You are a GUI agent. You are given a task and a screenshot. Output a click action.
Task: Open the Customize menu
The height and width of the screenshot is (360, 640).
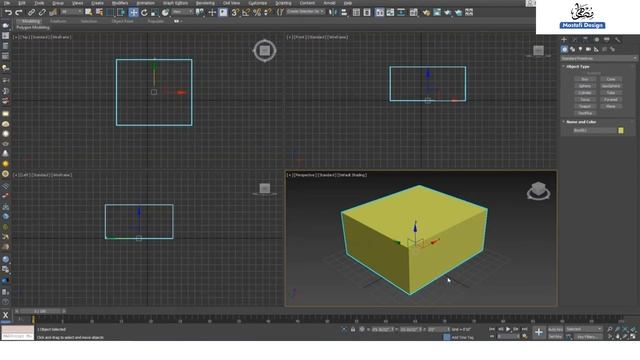click(258, 3)
